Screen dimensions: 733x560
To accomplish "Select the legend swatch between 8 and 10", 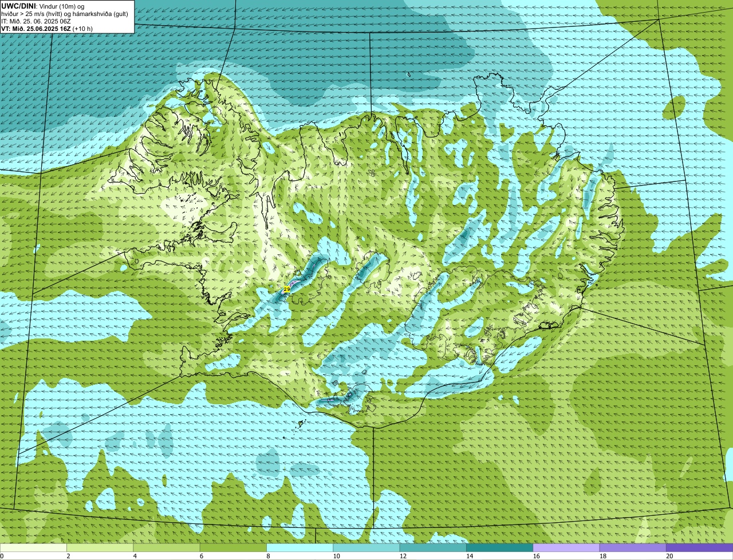I will click(x=299, y=548).
